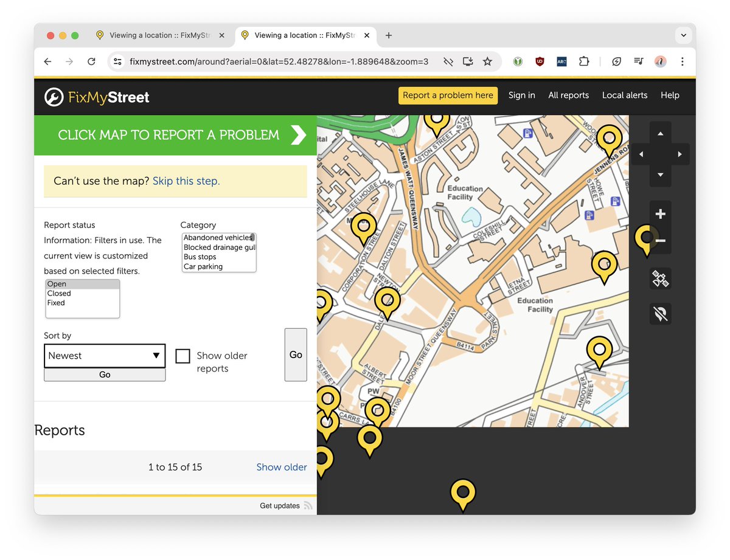Screen dimensions: 730x560
Task: Click the Category list scrollbar
Action: tap(252, 238)
